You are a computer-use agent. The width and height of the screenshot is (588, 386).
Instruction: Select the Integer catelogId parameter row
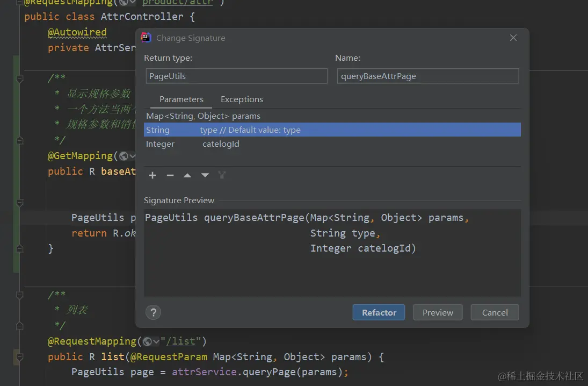coord(332,144)
